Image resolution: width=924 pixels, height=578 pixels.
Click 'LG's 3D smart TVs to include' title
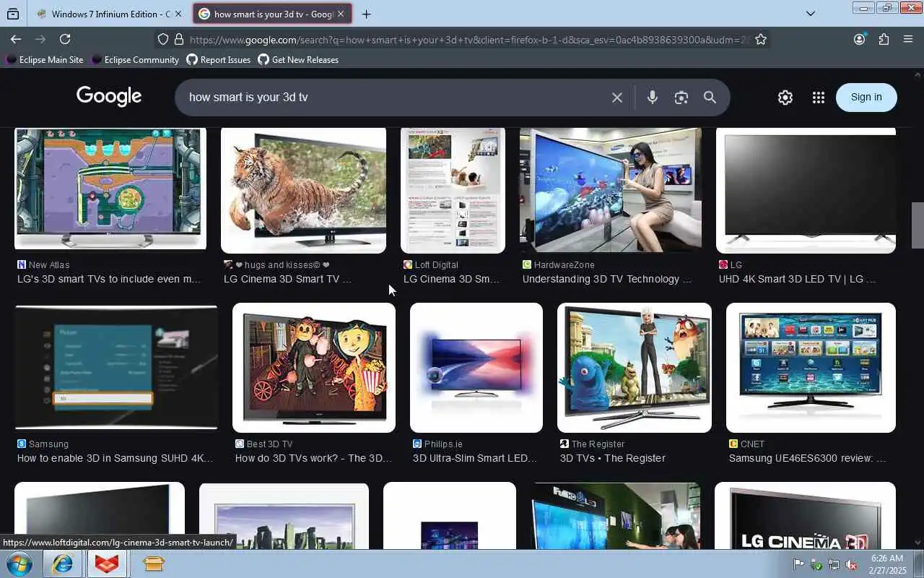[x=109, y=279]
